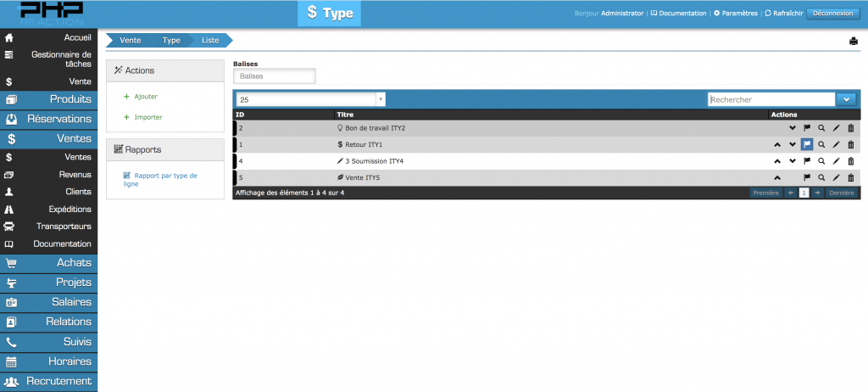Expand the Relations sidebar section
The height and width of the screenshot is (392, 868).
tap(48, 322)
